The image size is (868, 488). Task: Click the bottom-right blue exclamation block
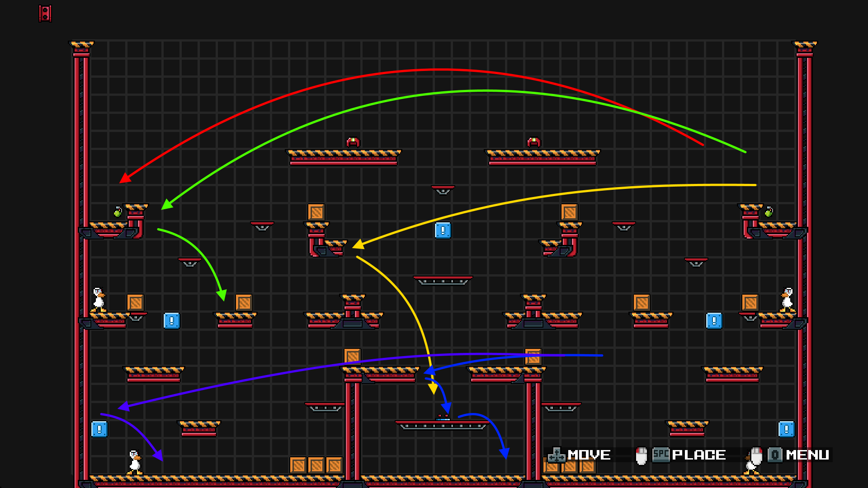[x=786, y=429]
